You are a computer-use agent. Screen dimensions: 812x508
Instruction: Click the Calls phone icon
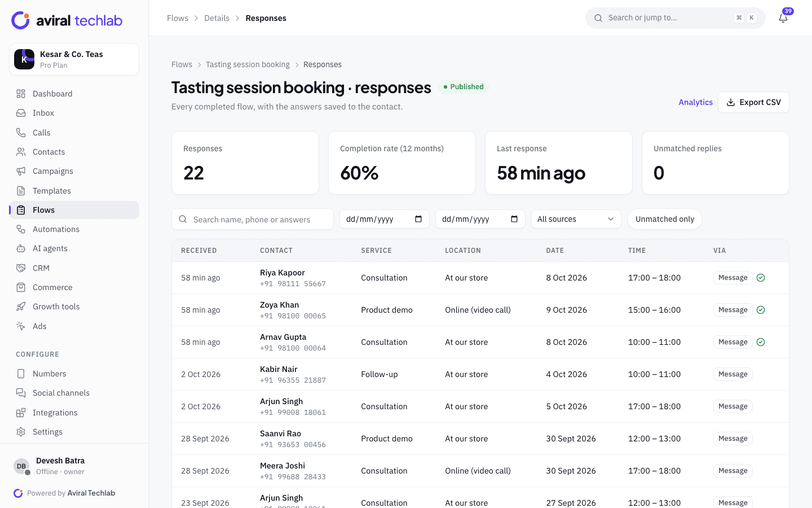21,133
